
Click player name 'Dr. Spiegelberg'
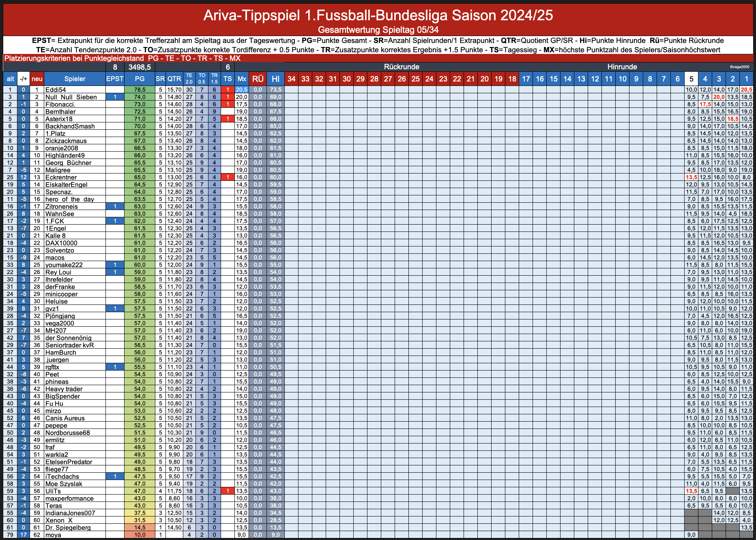pos(68,527)
